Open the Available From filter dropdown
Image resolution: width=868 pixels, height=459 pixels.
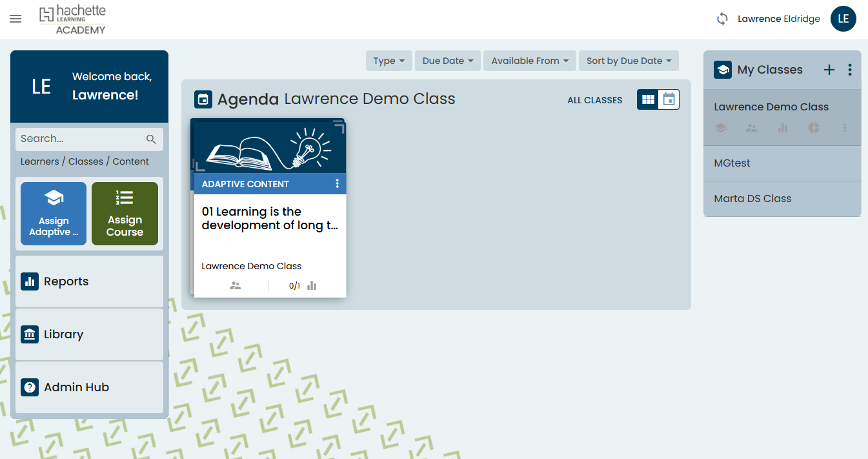[x=530, y=61]
